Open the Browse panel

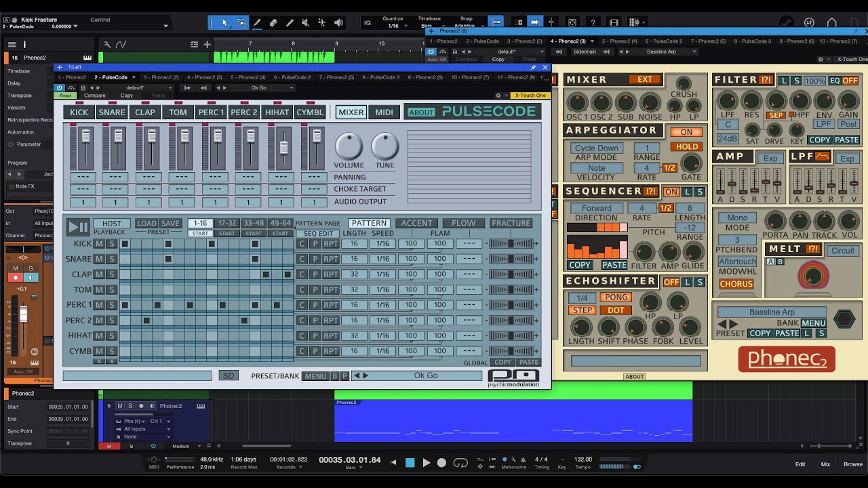point(852,464)
